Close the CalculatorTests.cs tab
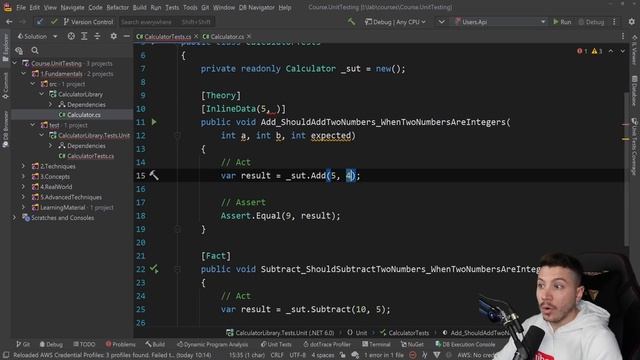Viewport: 640px width, 360px height. (196, 36)
